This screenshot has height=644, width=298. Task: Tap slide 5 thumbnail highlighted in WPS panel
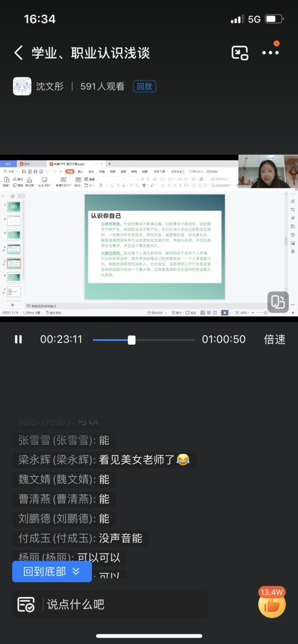point(14,263)
